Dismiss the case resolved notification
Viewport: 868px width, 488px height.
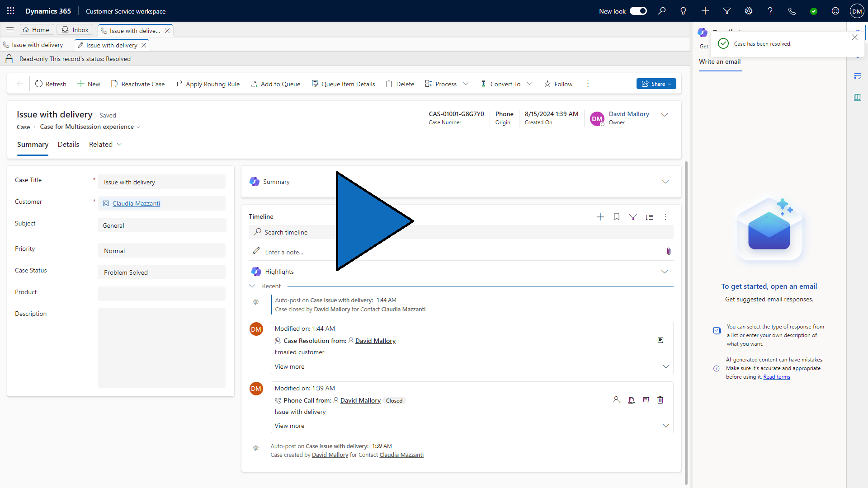point(855,37)
